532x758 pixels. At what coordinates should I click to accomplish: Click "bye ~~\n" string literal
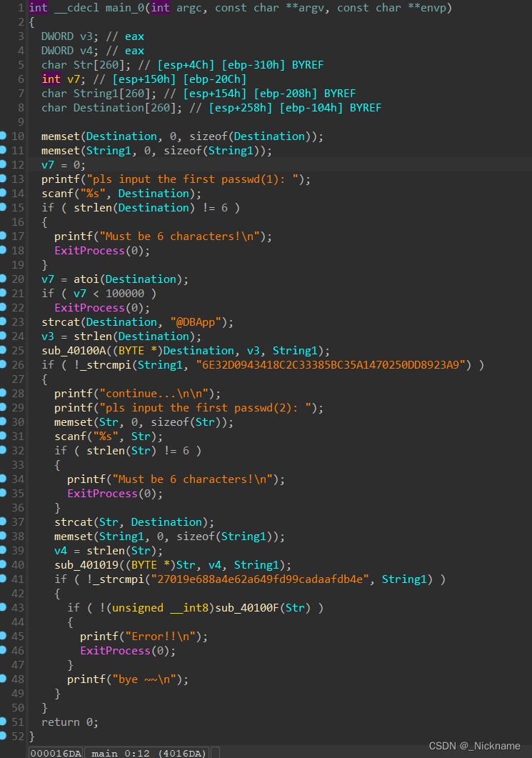[x=144, y=679]
